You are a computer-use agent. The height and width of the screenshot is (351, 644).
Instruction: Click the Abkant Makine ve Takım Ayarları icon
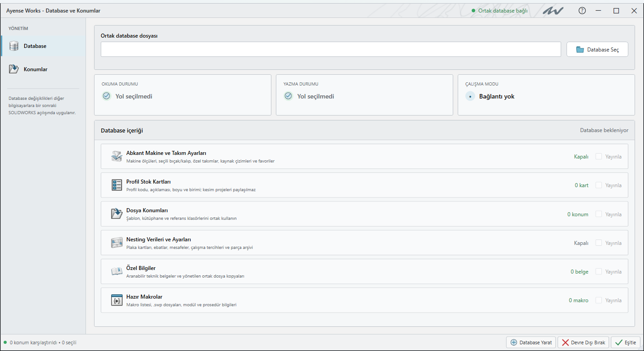tap(117, 156)
